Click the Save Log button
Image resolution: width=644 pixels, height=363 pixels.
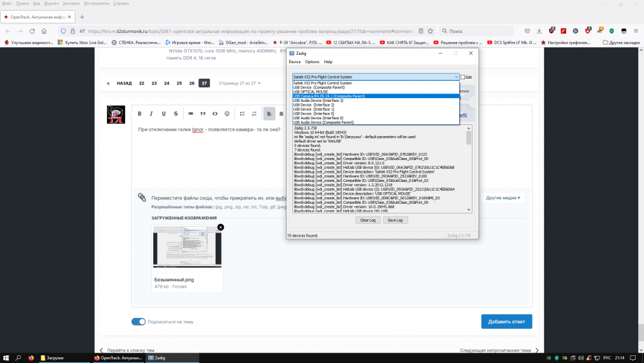395,220
